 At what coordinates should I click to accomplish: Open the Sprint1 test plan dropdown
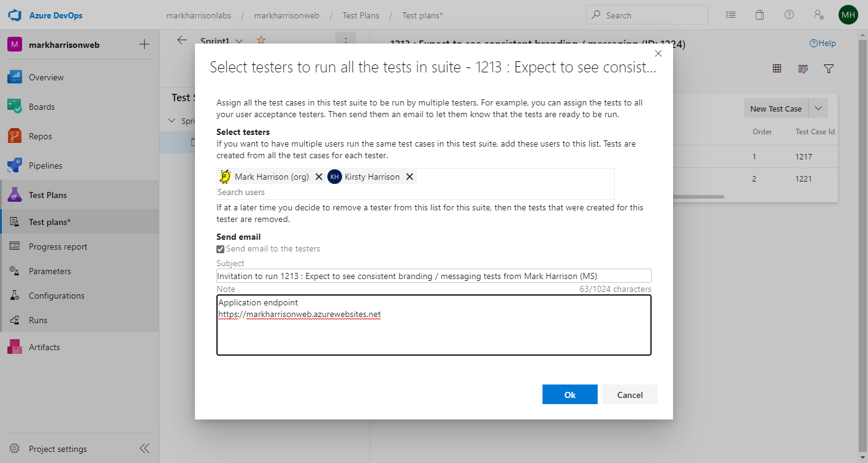pyautogui.click(x=239, y=41)
